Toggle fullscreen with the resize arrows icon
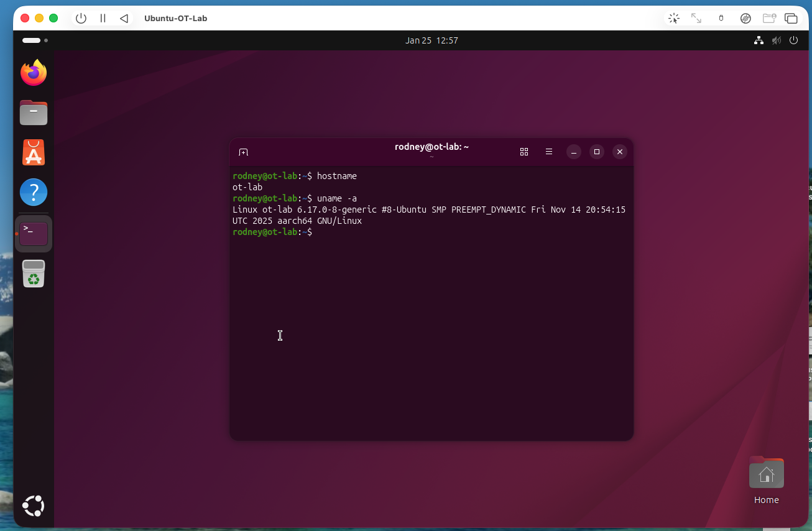Image resolution: width=812 pixels, height=531 pixels. (696, 18)
